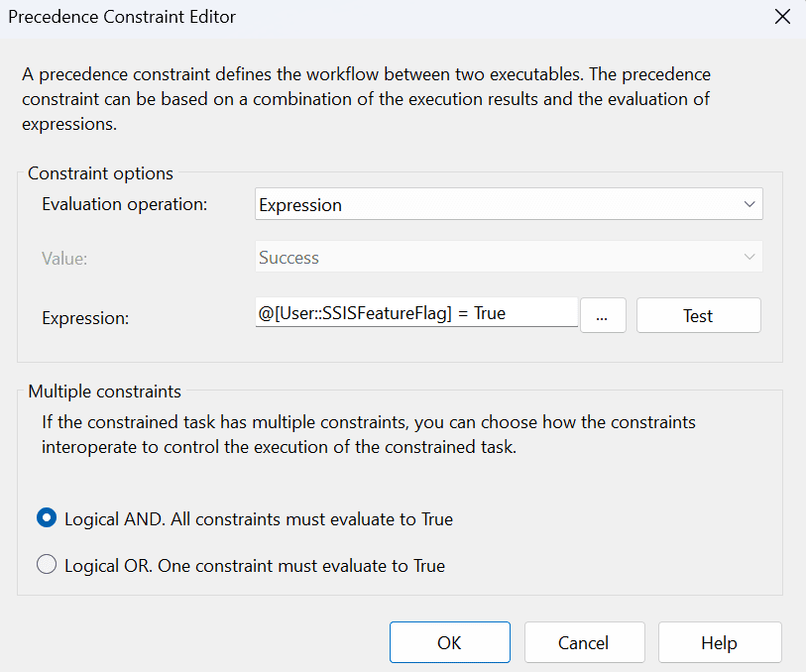Click the 'Expression:' field label
This screenshot has height=672, width=806.
(85, 318)
